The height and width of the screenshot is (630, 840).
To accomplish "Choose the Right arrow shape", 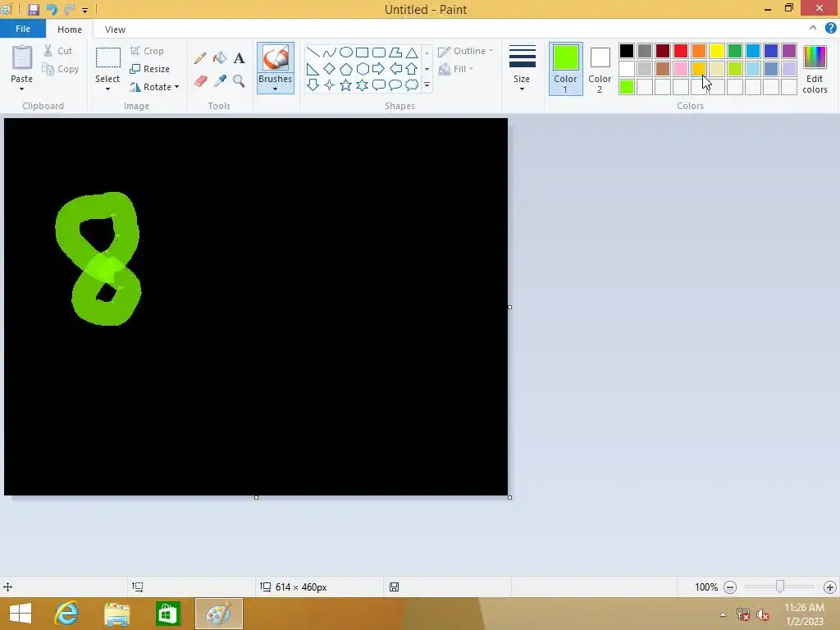I will [x=379, y=69].
